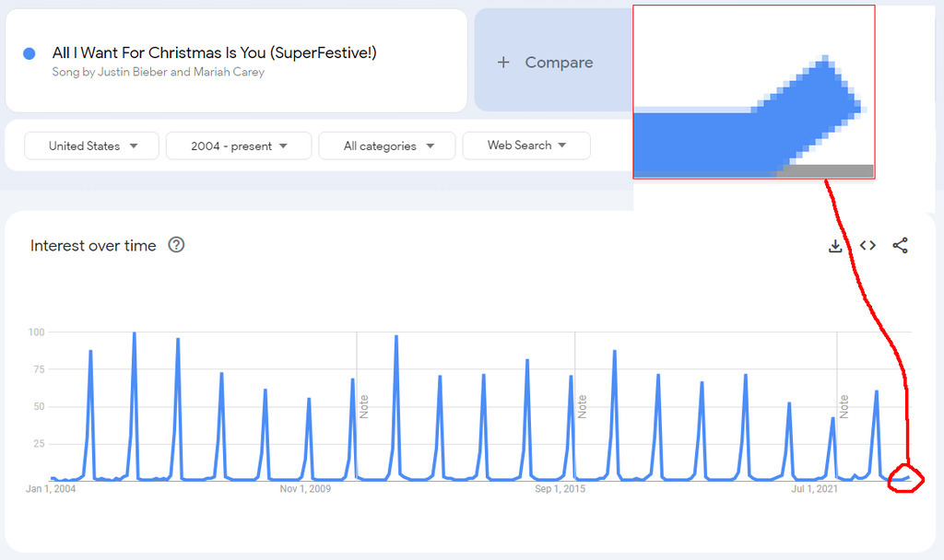Click the "Interest over time" heading
Screen dimensions: 944x560
93,245
